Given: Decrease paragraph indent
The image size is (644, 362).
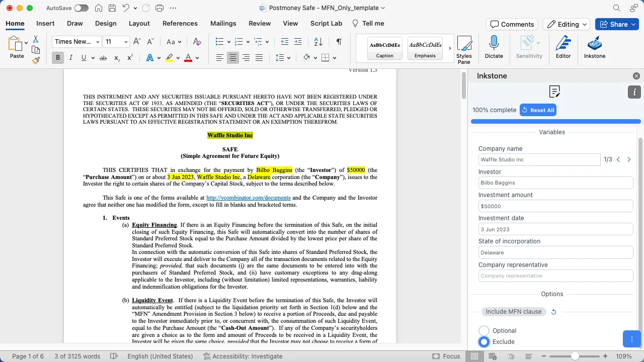Looking at the screenshot, I should [285, 42].
